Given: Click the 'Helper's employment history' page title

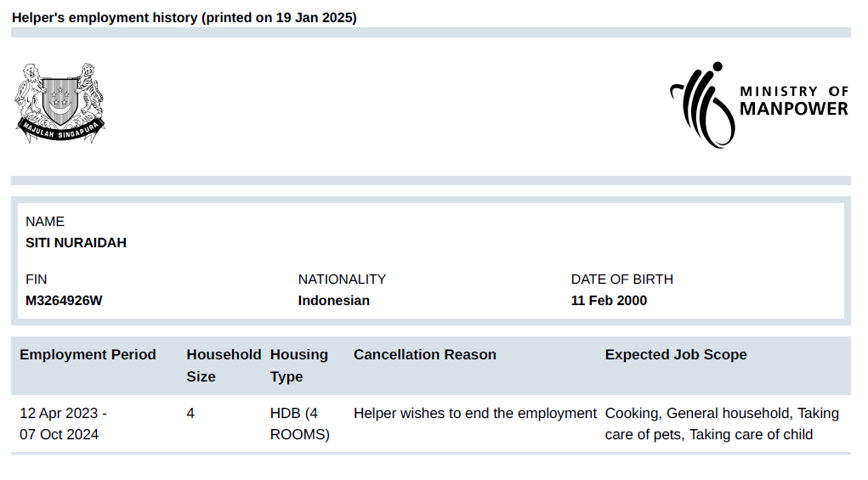Looking at the screenshot, I should coord(184,18).
